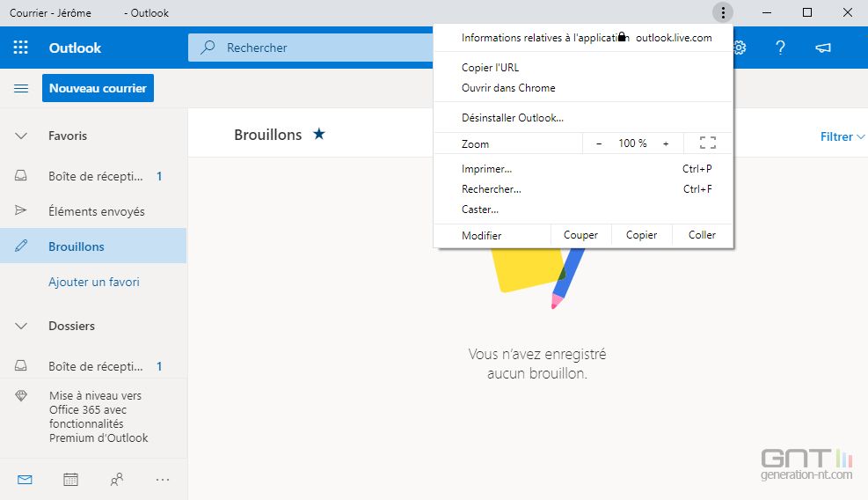Open the Help question mark

point(781,48)
